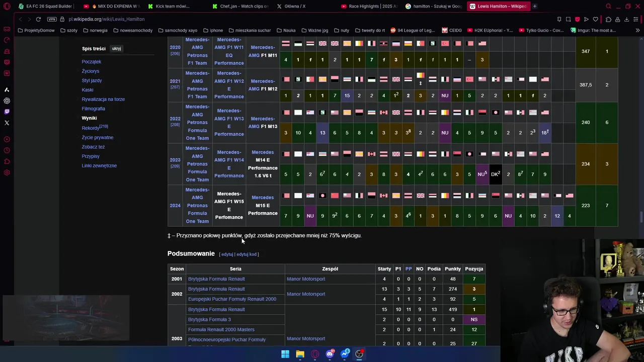
Task: Open iphone bookmark folder
Action: [213, 30]
